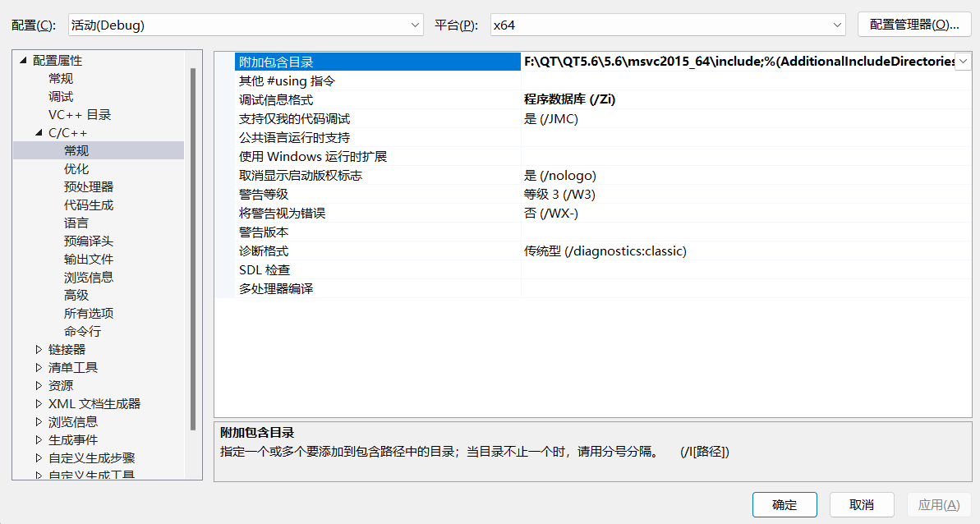The image size is (980, 524).
Task: Click the 多处理器编译 value field
Action: [743, 289]
